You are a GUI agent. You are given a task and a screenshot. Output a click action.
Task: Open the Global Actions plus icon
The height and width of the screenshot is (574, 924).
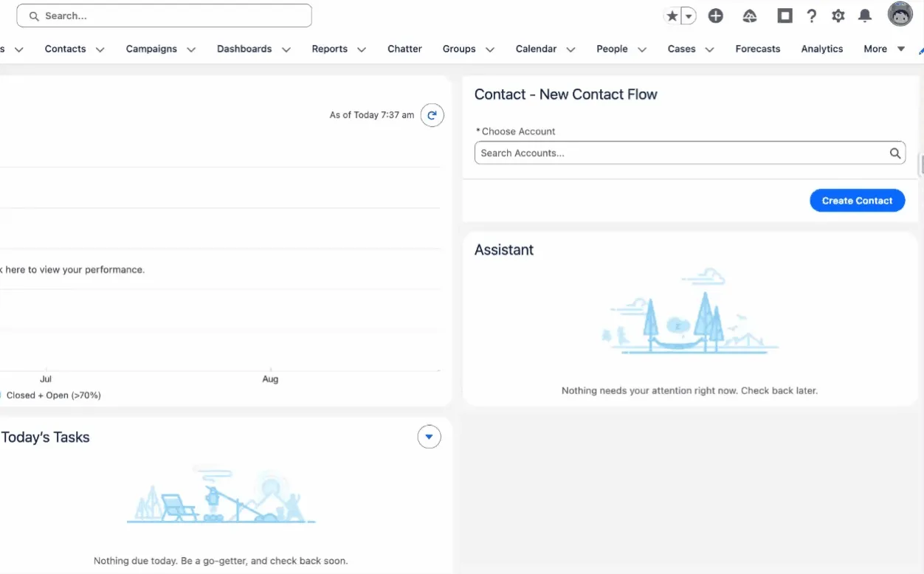[715, 16]
